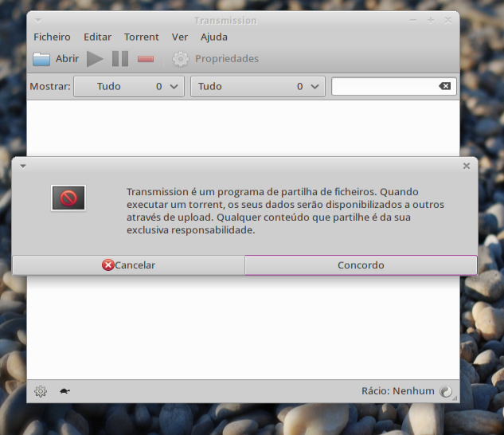The height and width of the screenshot is (435, 504).
Task: Expand the second Tudo filter dropdown
Action: (258, 86)
